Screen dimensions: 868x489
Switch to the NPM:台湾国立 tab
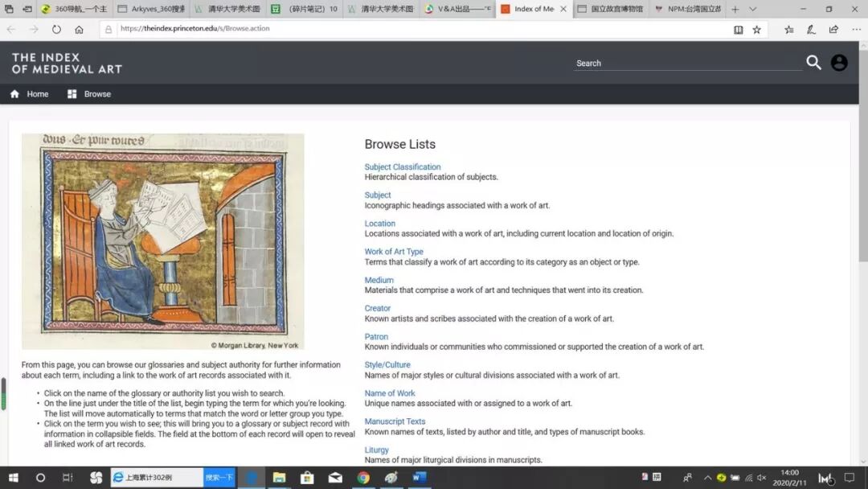tap(687, 9)
